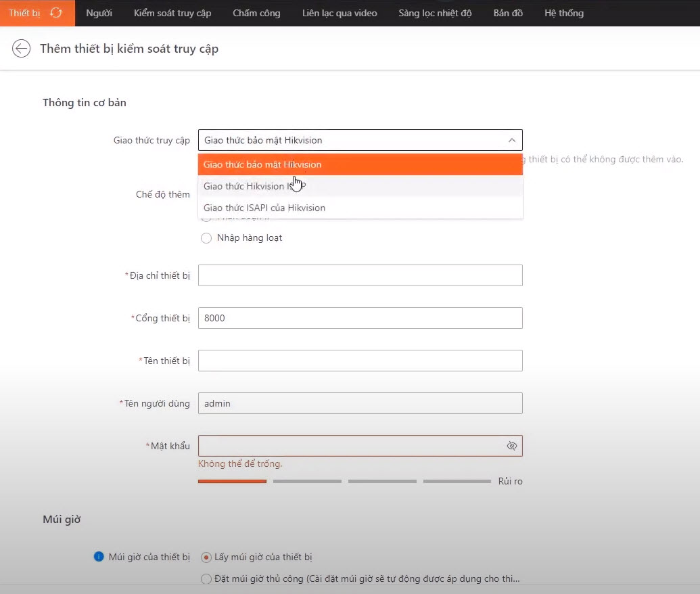The height and width of the screenshot is (594, 700).
Task: Collapse the Giao thức truy cập dropdown arrow
Action: [511, 140]
